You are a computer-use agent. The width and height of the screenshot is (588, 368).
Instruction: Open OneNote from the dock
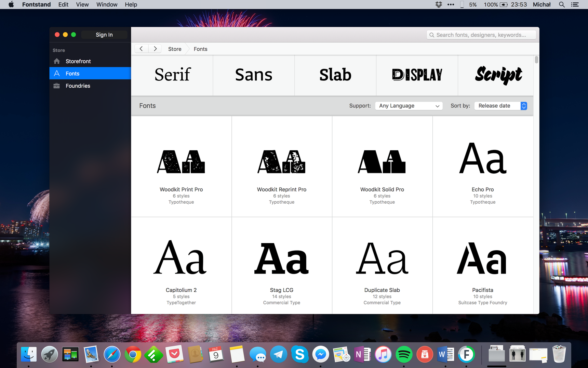click(362, 354)
